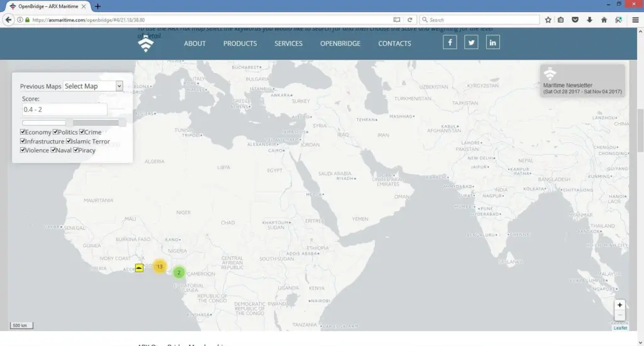Click the browser Search box
The width and height of the screenshot is (644, 346).
click(479, 20)
